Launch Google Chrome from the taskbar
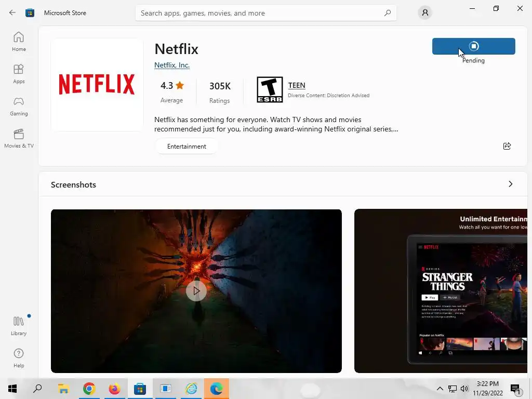The image size is (532, 399). [x=89, y=389]
